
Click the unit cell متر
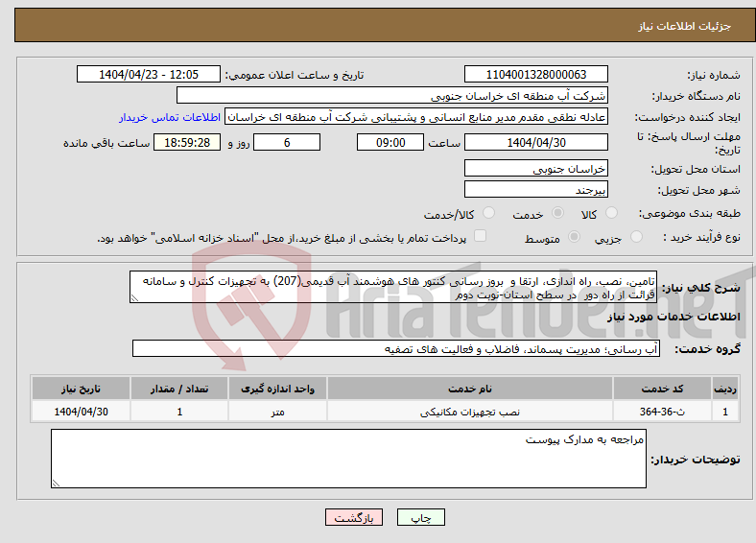(x=277, y=412)
